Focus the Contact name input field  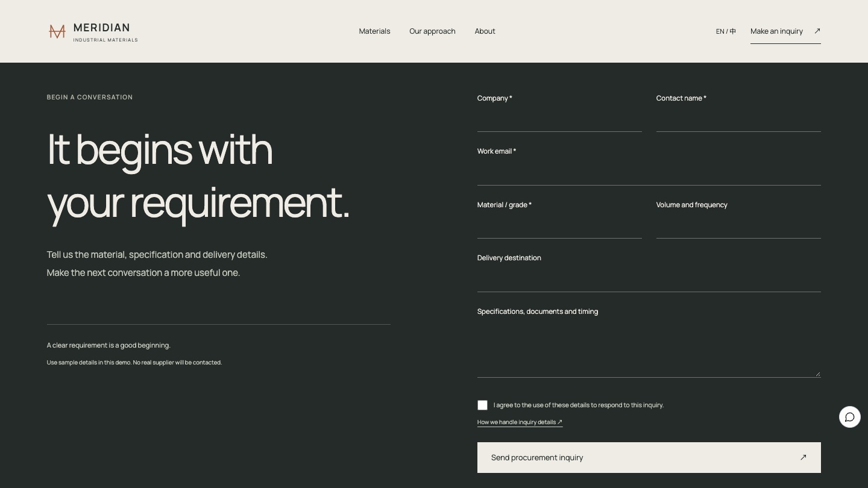tap(738, 119)
